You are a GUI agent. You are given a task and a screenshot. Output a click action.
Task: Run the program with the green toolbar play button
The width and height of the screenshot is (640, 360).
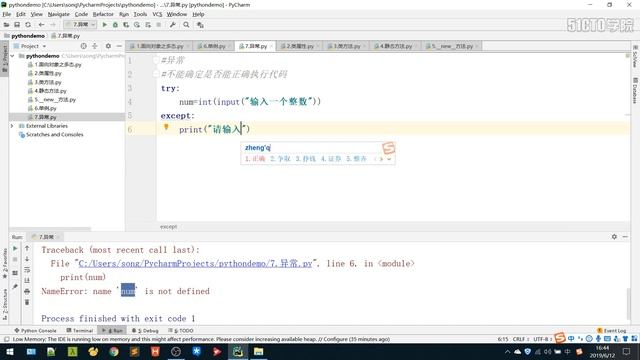(104, 25)
